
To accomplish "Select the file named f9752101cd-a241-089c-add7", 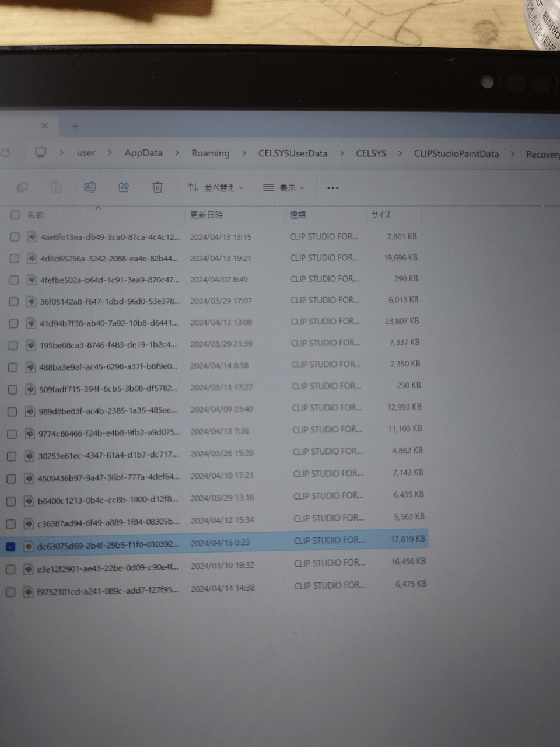I will (108, 591).
